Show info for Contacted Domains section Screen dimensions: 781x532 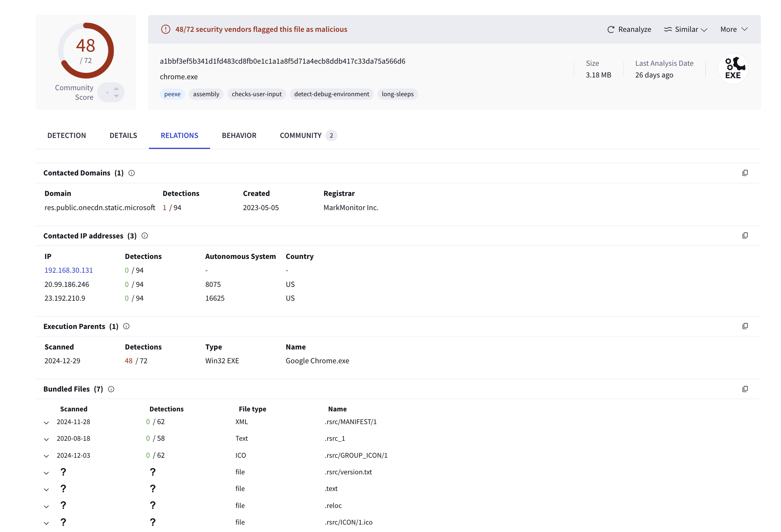(x=132, y=173)
